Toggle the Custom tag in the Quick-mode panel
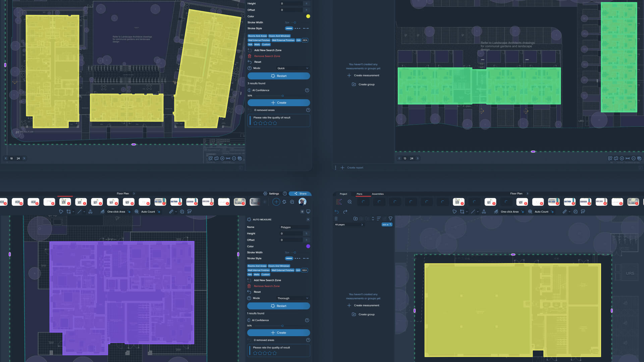Screen dimensions: 644x362 click(266, 45)
